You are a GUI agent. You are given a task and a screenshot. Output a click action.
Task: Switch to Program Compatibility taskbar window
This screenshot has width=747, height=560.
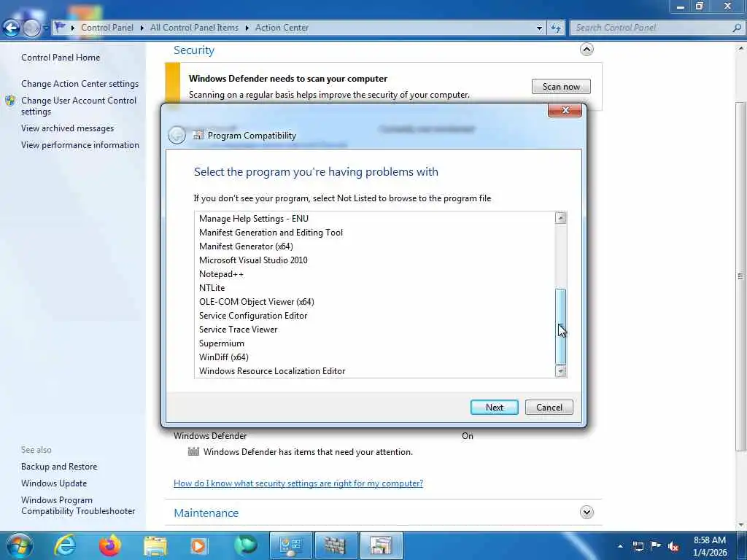(x=381, y=545)
